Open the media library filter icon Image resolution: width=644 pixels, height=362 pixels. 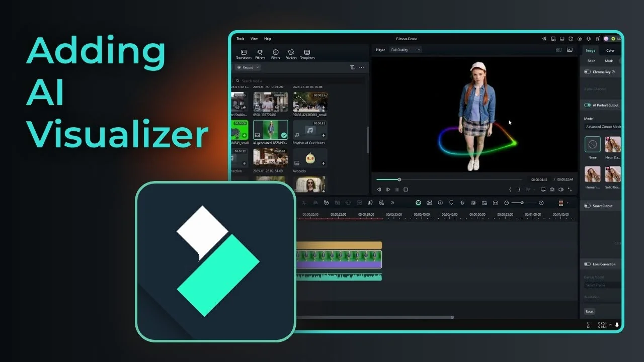coord(353,67)
